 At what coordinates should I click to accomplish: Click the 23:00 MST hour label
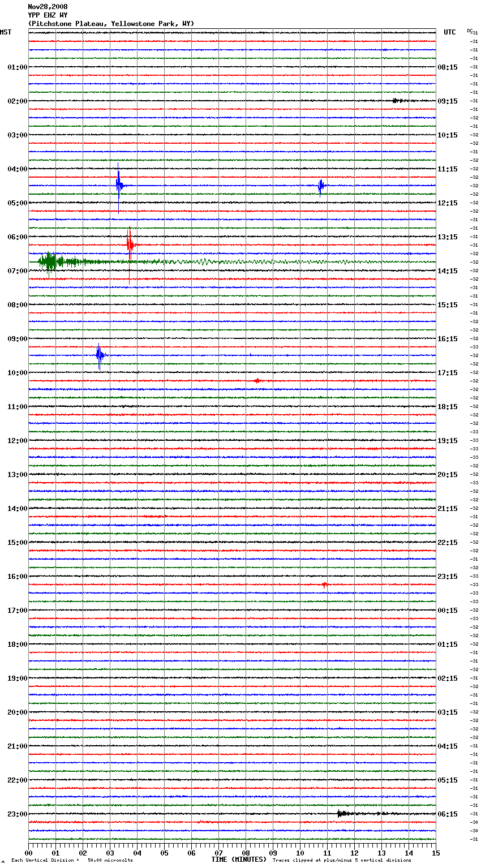tap(18, 814)
